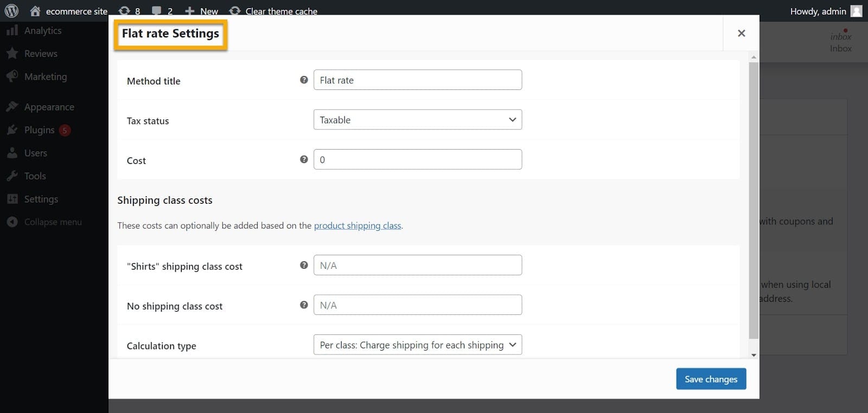Click the Shipping class costs heading
This screenshot has height=413, width=868.
click(x=165, y=200)
